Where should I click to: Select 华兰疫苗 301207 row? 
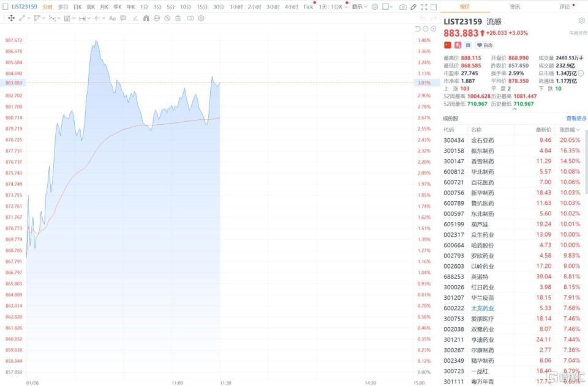513,297
